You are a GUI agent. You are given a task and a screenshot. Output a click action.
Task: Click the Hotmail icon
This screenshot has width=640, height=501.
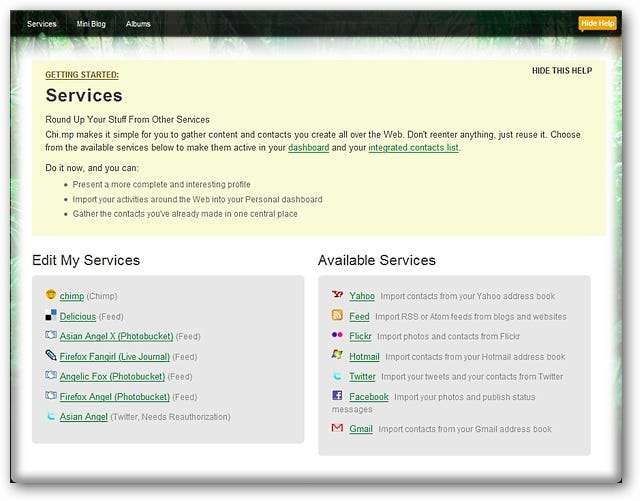coord(337,354)
